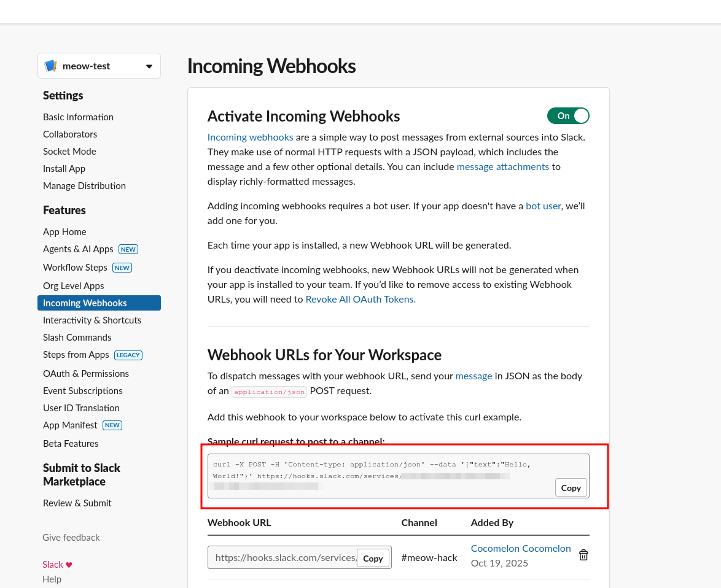Open the meow-test app selector dropdown
Screen dimensions: 721x588
point(149,66)
